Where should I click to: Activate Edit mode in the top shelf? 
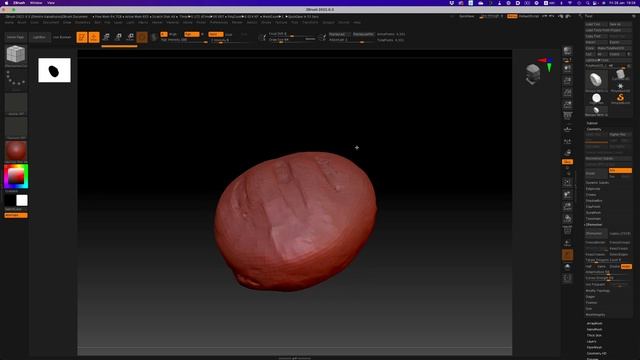82,37
